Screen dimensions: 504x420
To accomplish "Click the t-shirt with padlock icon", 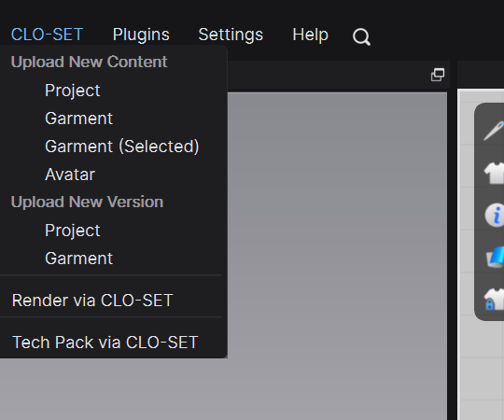I will (x=495, y=300).
